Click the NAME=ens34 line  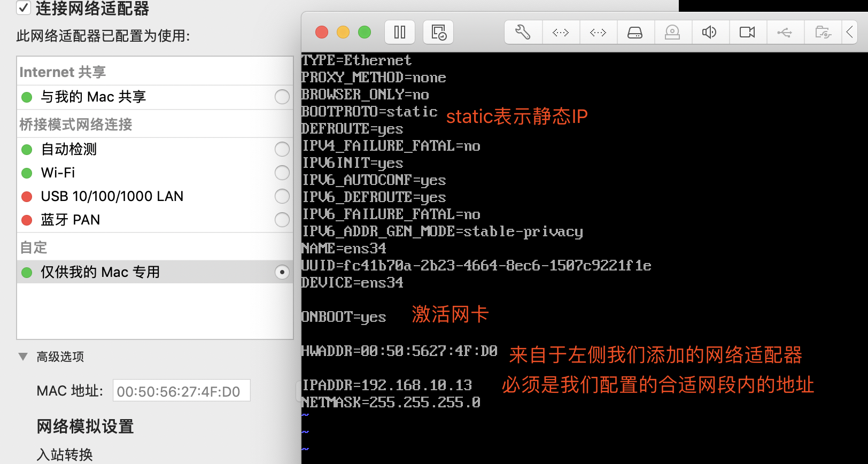click(344, 249)
